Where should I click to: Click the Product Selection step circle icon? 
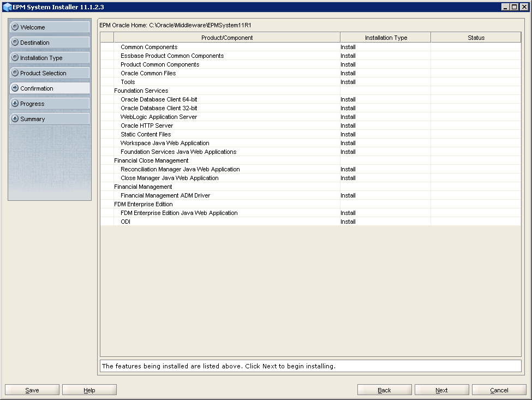point(15,73)
